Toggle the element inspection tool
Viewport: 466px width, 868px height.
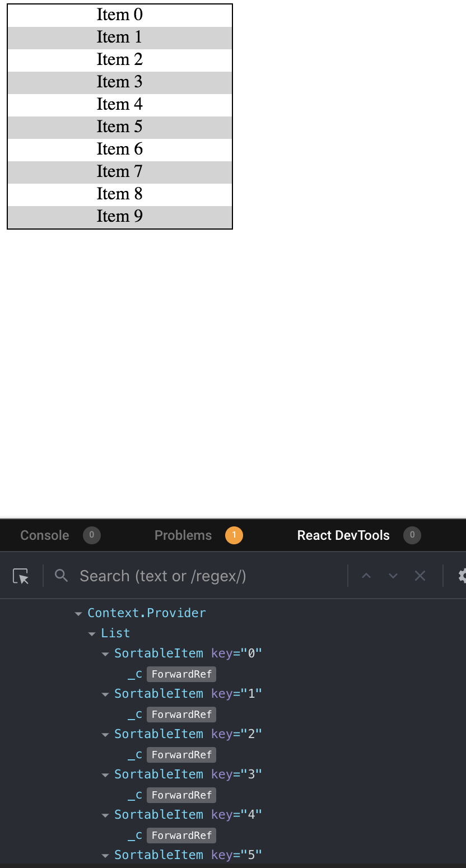coord(21,576)
